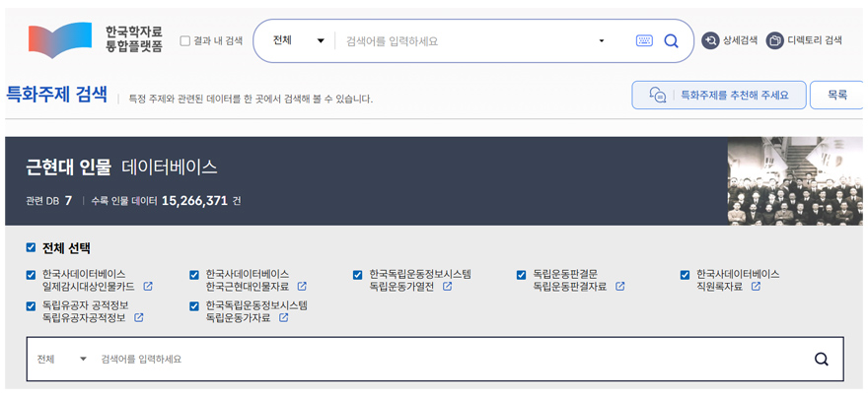Toggle the 독립유공자 공적정보 checkbox

[x=32, y=306]
